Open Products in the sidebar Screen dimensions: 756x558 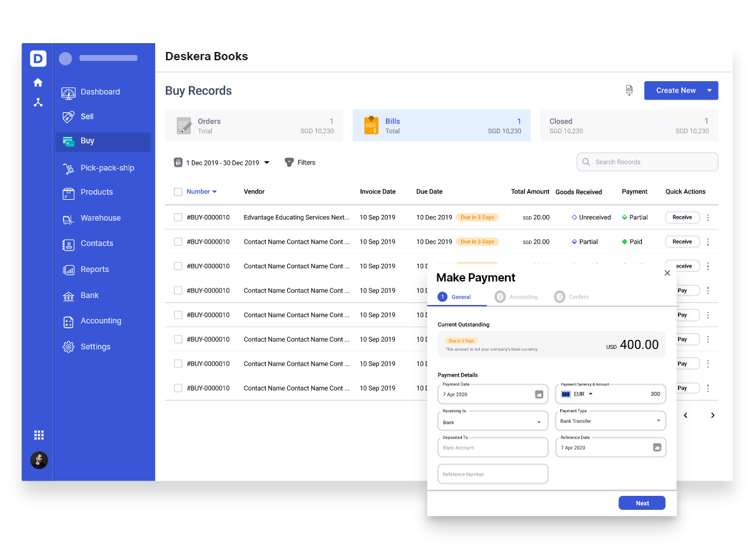coord(103,192)
